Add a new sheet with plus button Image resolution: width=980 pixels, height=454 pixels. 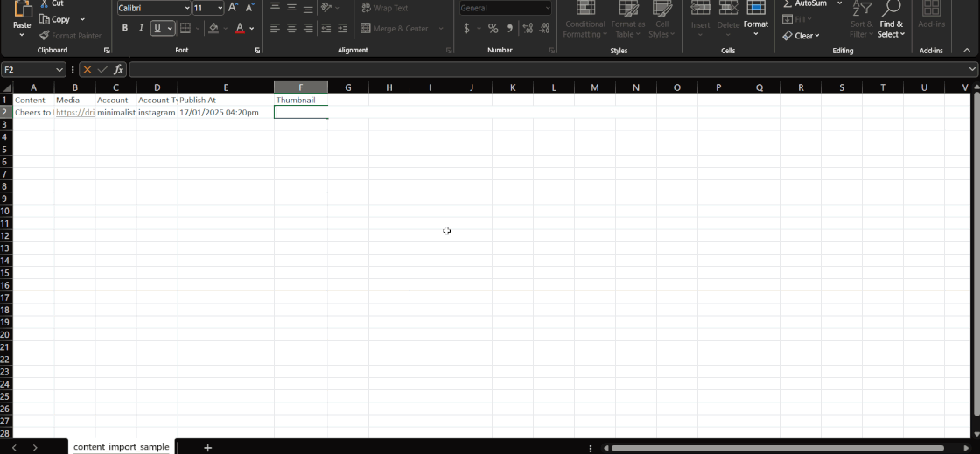tap(207, 447)
